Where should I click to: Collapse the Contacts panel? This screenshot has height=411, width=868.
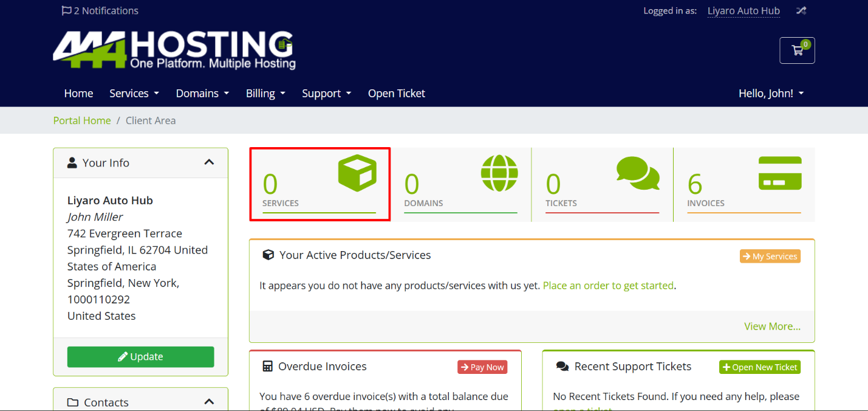(209, 402)
